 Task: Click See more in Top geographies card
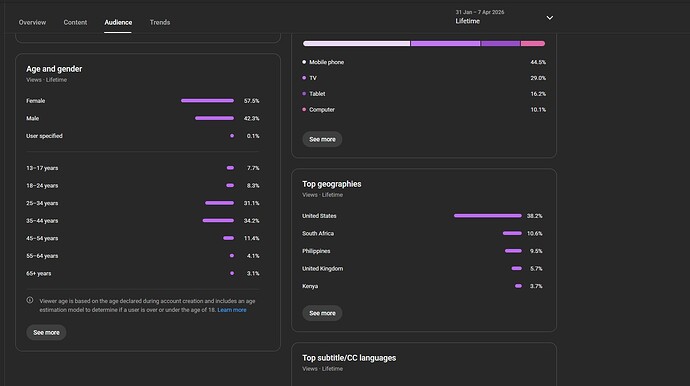click(x=322, y=313)
